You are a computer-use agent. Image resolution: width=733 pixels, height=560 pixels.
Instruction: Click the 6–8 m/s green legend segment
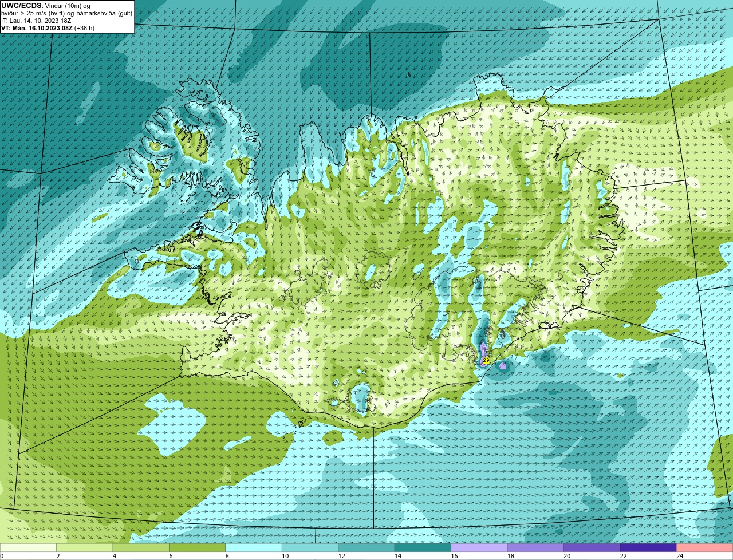(x=198, y=548)
